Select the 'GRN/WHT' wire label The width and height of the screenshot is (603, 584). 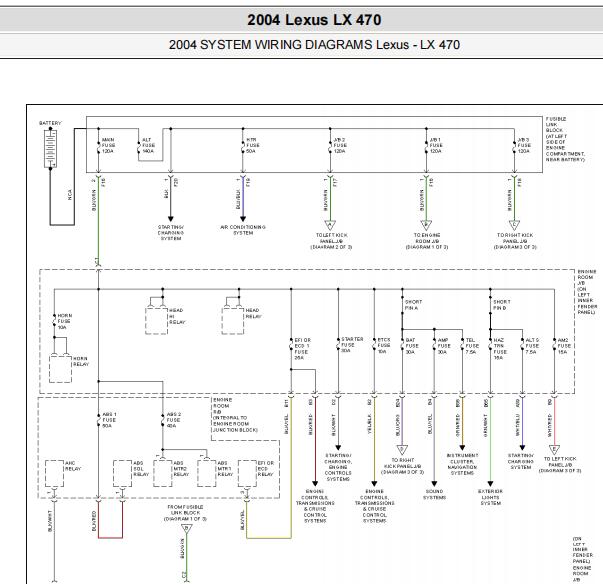coord(485,425)
